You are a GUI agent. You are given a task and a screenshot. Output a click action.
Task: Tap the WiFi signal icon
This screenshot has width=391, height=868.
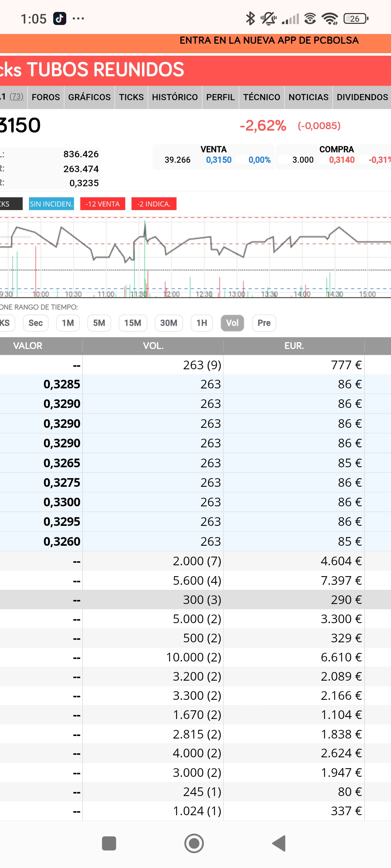tap(329, 18)
